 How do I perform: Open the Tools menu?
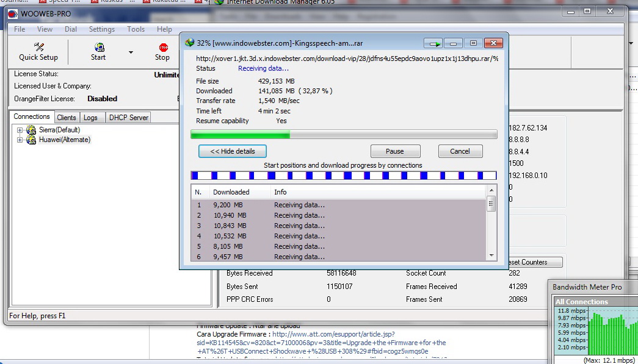pos(136,29)
